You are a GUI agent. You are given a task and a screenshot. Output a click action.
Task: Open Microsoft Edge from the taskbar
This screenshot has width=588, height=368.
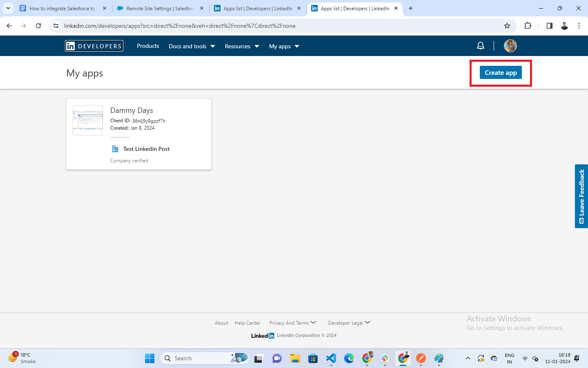[x=349, y=358]
